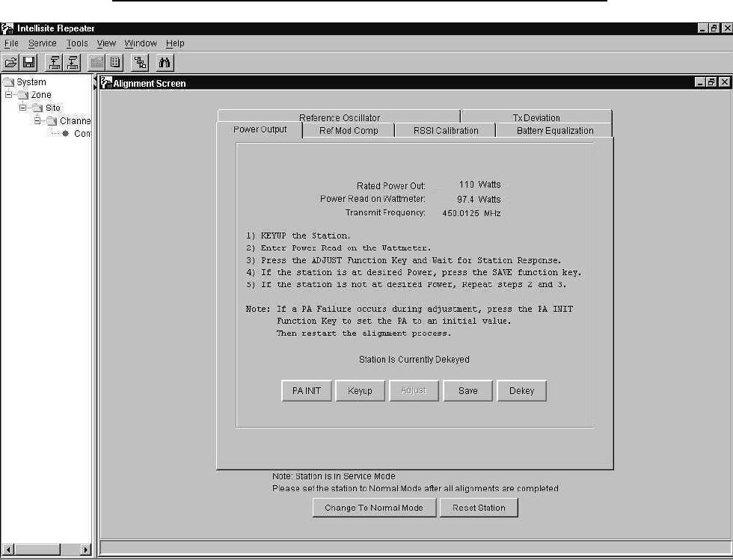Open the Window menu

(x=141, y=43)
